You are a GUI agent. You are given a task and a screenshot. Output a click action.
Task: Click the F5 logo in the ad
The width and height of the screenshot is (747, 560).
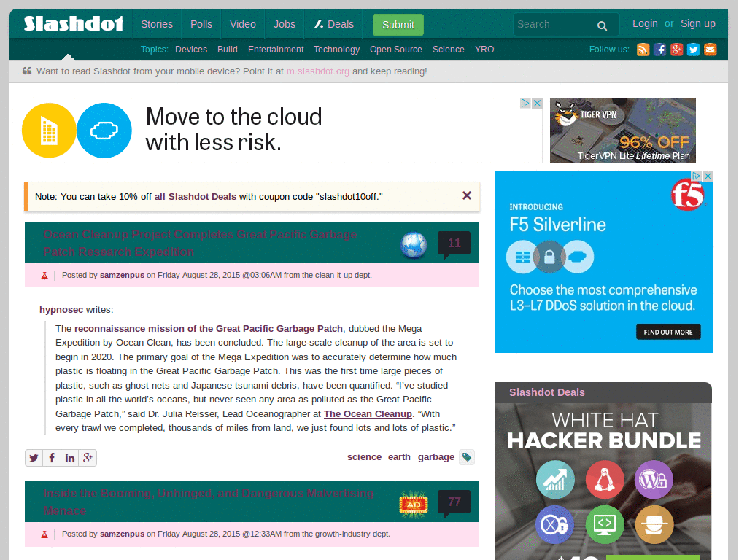pyautogui.click(x=687, y=195)
